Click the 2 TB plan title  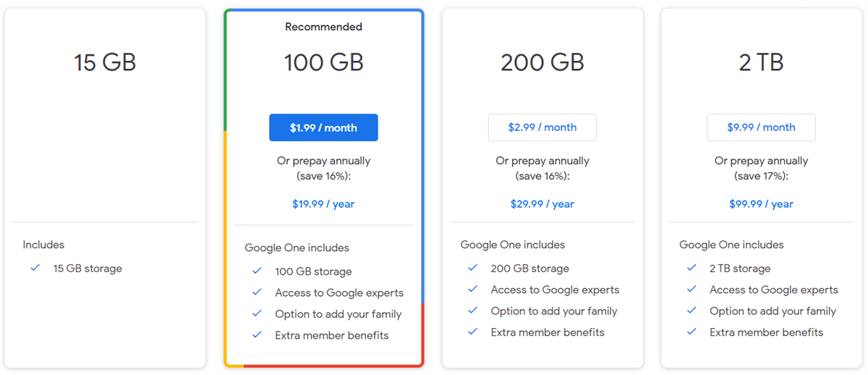pos(761,62)
